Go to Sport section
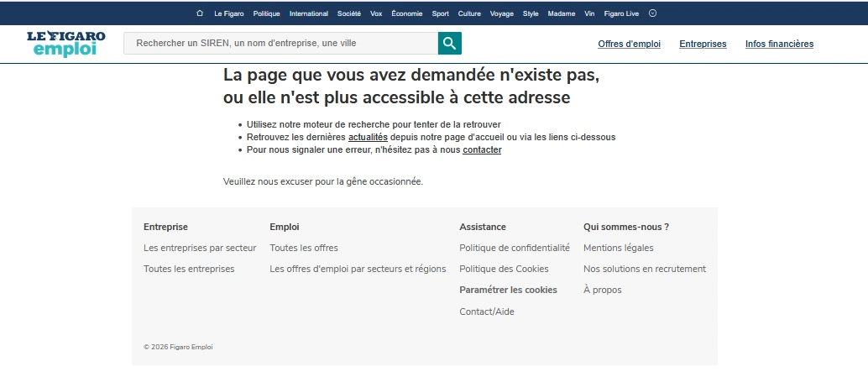Screen dimensions: 868x377 tap(440, 13)
